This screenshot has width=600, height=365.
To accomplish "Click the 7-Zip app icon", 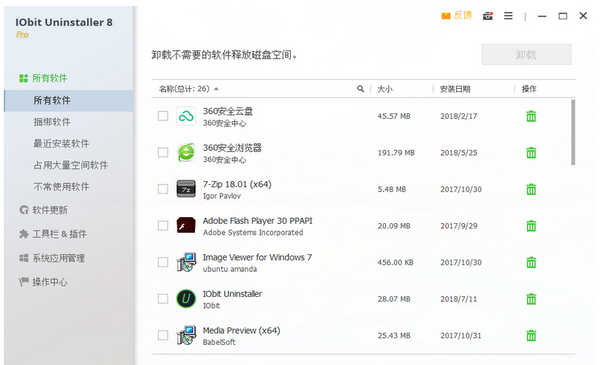I will click(186, 189).
